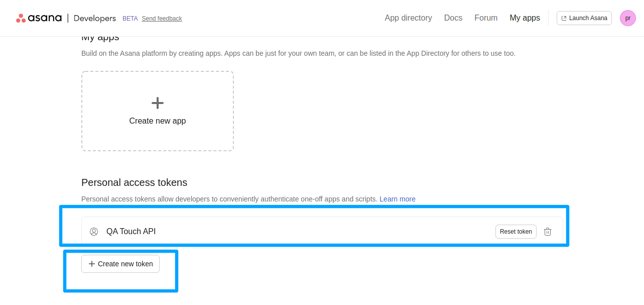This screenshot has width=644, height=305.
Task: Click the BETA badge label
Action: point(130,19)
